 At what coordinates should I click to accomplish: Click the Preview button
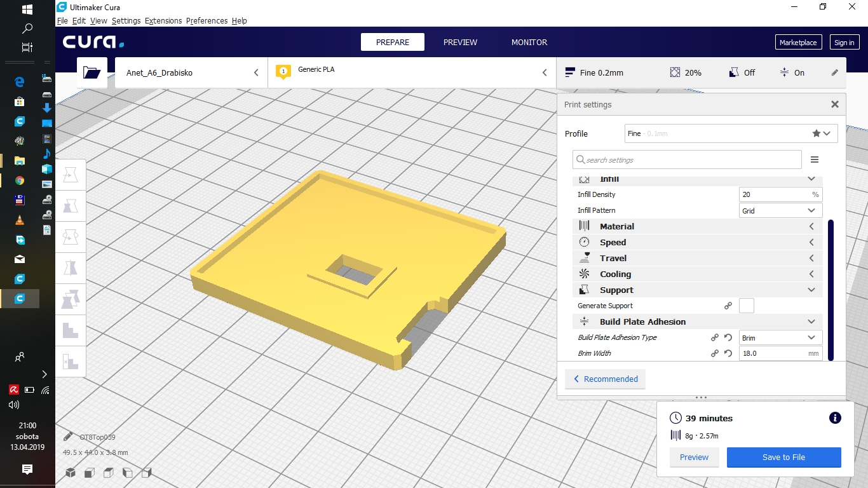click(x=694, y=457)
